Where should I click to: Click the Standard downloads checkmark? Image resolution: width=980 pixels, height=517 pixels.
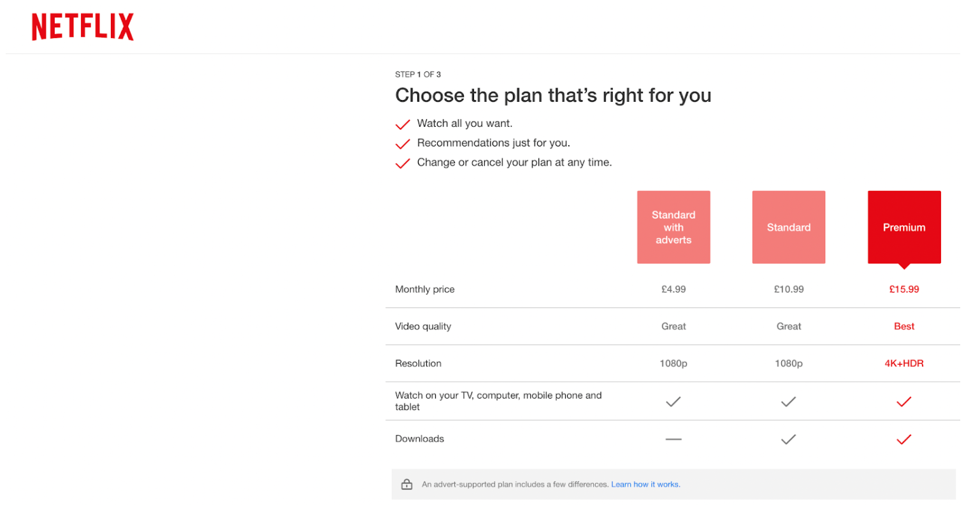click(x=788, y=439)
